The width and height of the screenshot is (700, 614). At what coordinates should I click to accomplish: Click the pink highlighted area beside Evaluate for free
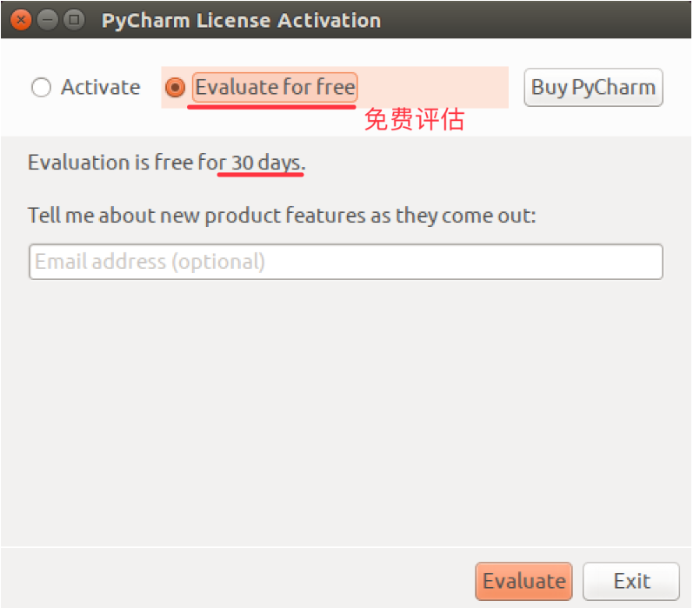(x=433, y=87)
